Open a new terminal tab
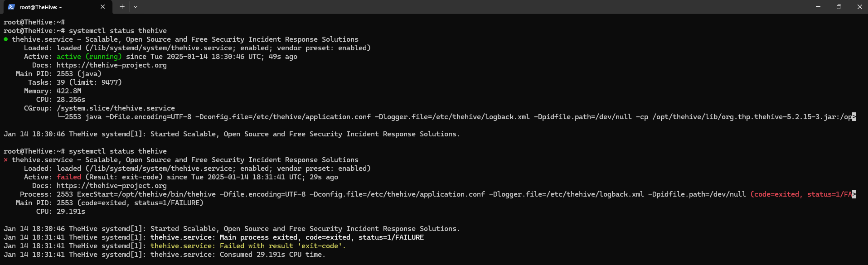Image resolution: width=868 pixels, height=265 pixels. [x=122, y=7]
